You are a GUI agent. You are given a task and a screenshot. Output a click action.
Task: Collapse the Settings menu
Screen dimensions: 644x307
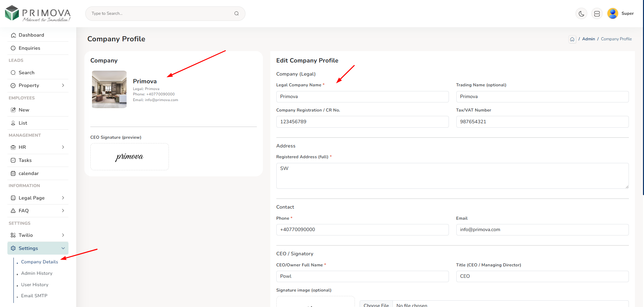pyautogui.click(x=38, y=249)
